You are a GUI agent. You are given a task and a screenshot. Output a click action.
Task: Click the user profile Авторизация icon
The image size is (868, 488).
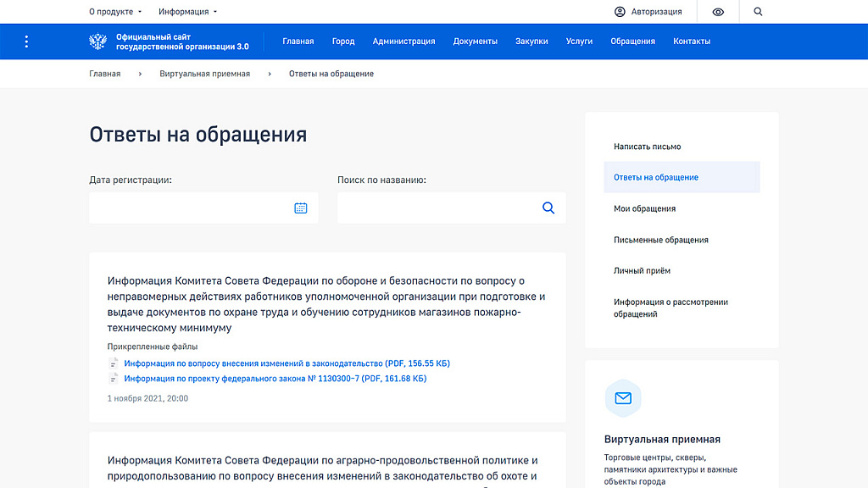coord(620,12)
